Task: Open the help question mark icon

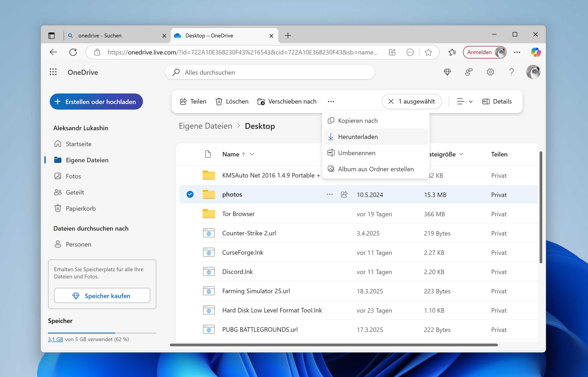Action: pyautogui.click(x=511, y=72)
